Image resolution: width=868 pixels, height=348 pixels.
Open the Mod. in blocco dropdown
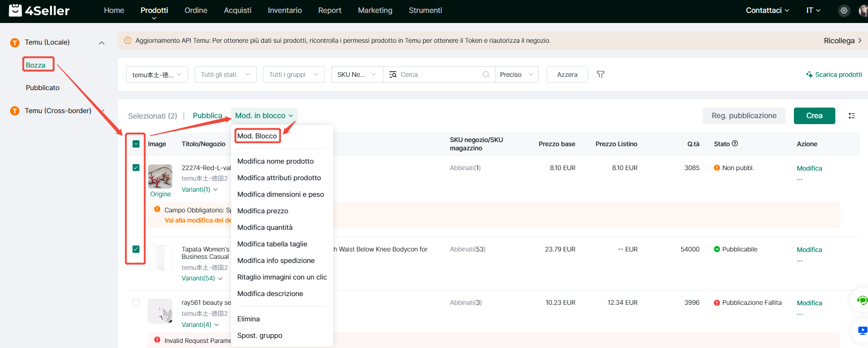tap(264, 116)
